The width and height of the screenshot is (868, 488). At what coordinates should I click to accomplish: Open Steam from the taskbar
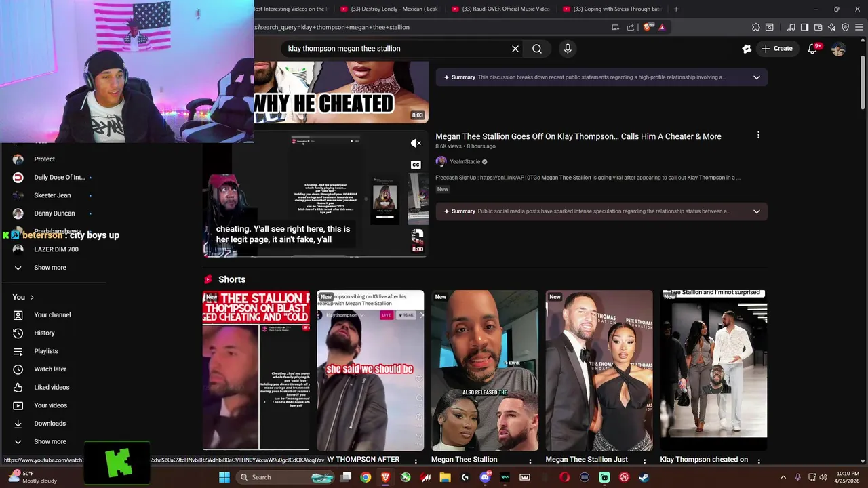[644, 477]
